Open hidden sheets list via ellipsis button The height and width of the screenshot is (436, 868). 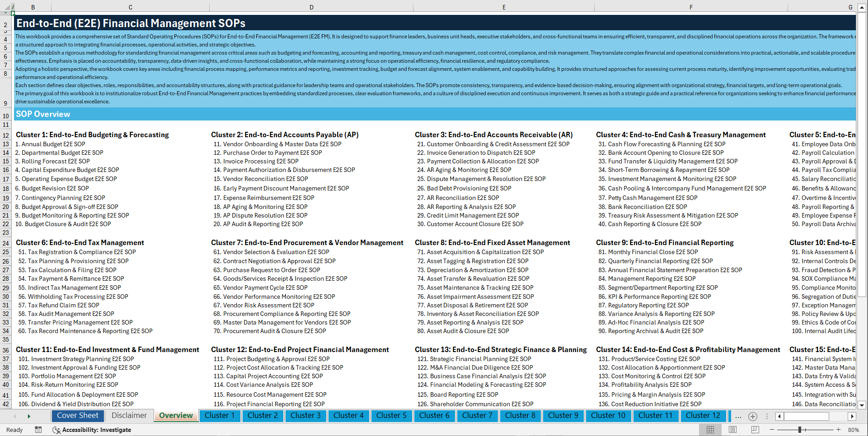tap(738, 416)
